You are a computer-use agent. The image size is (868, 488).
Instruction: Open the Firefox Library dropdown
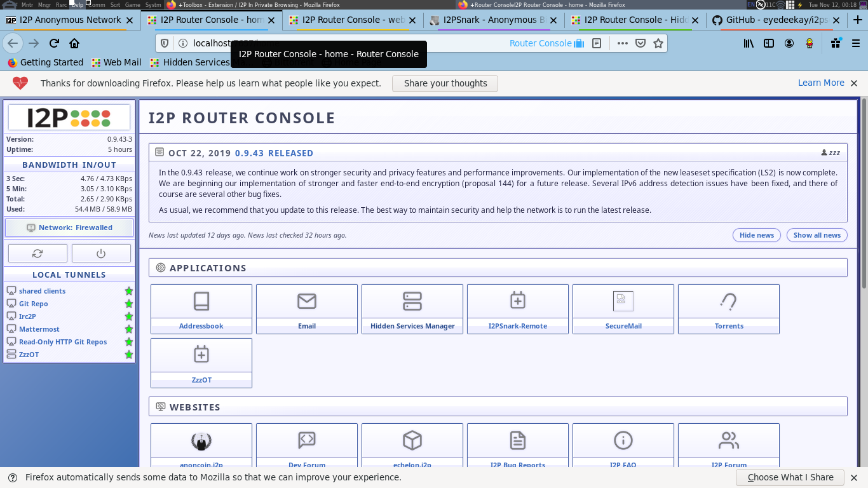click(749, 43)
